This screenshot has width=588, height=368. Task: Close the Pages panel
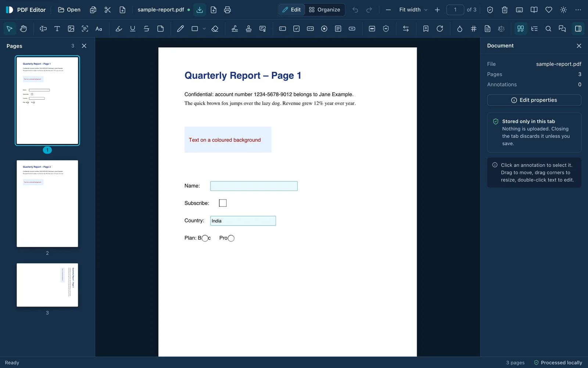pos(84,46)
